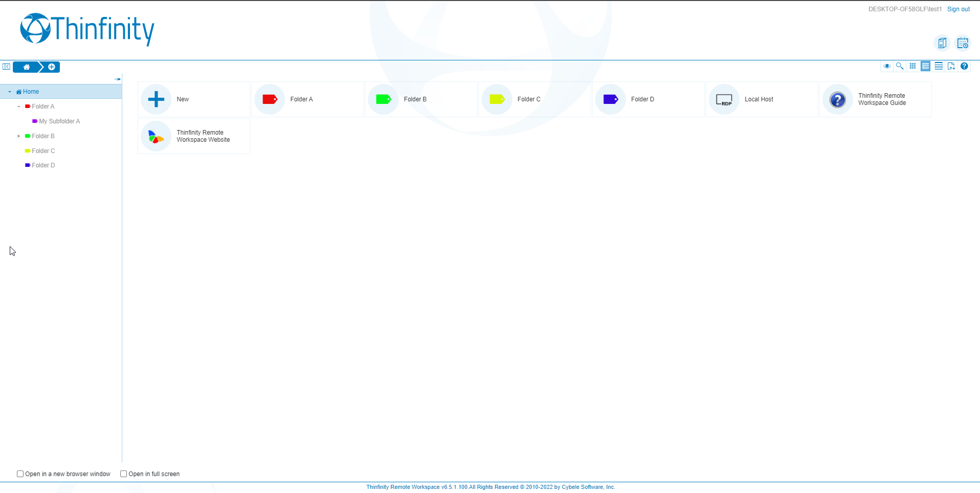
Task: Select Folder C in the sidebar tree
Action: [43, 151]
